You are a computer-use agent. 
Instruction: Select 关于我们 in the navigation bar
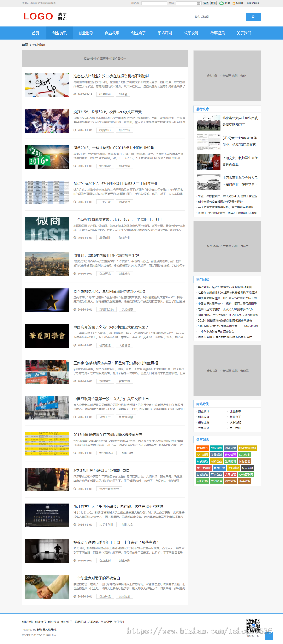tap(244, 33)
